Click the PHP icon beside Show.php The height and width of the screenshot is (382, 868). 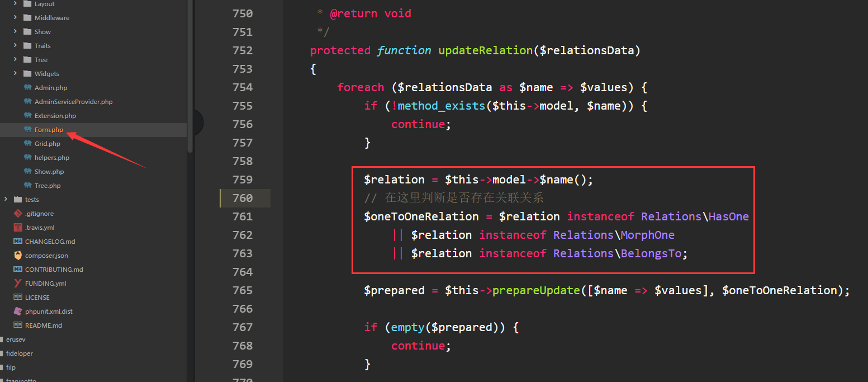27,172
